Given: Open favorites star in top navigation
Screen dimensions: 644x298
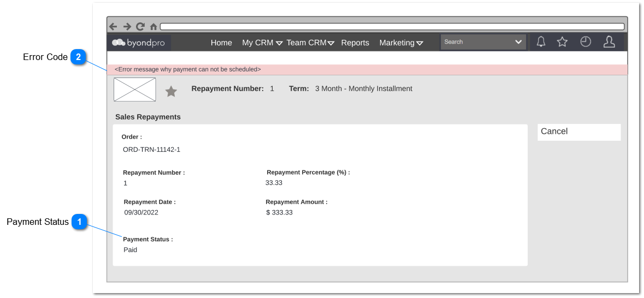Looking at the screenshot, I should coord(562,42).
